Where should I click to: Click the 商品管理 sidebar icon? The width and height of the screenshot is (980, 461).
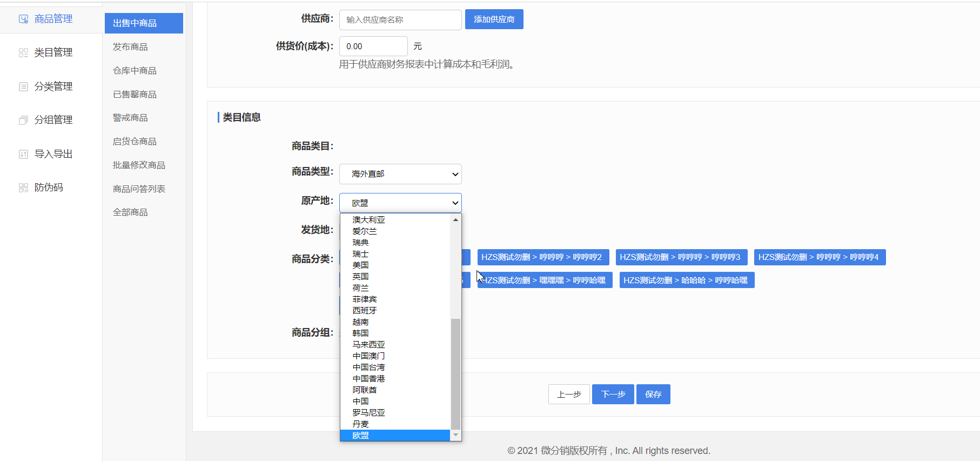(x=23, y=19)
